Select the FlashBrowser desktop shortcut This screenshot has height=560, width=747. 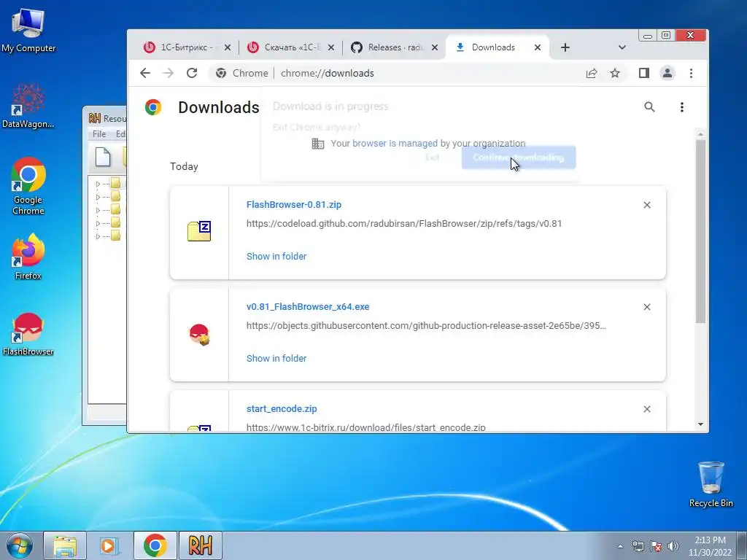pyautogui.click(x=28, y=334)
